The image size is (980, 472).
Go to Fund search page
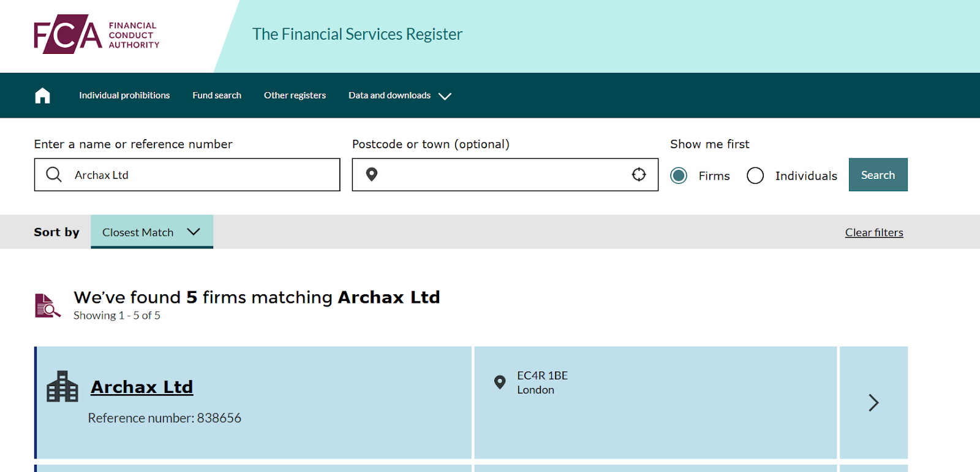tap(217, 96)
